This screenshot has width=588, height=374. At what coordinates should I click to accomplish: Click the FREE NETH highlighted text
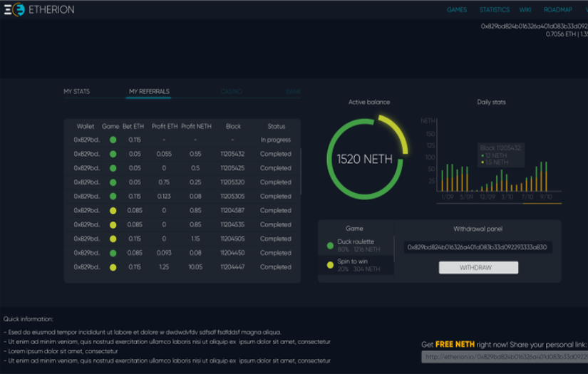click(x=455, y=344)
